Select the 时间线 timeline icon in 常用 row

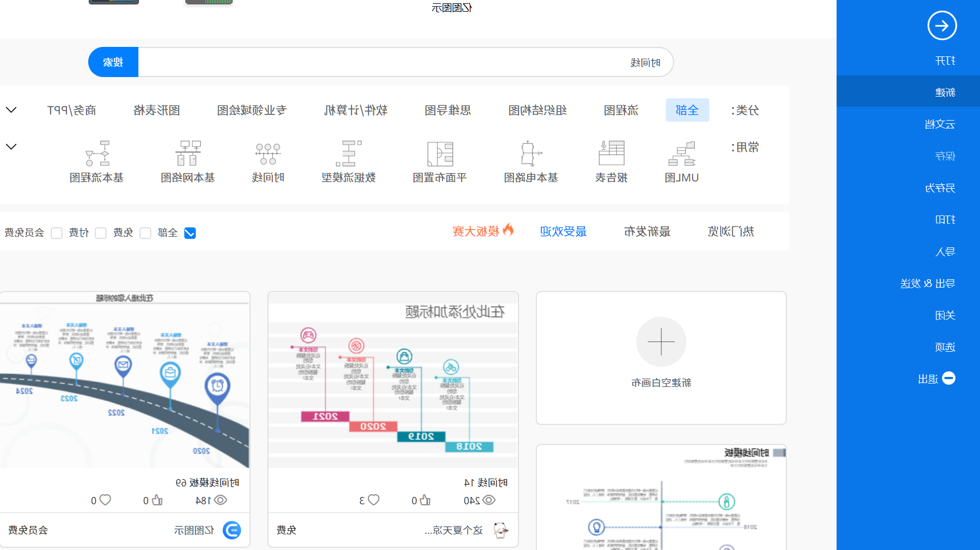pos(268,154)
